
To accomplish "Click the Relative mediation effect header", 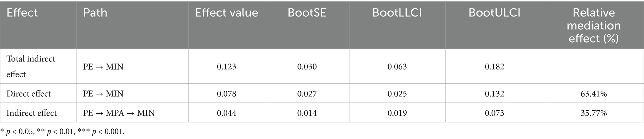I will coord(594,25).
